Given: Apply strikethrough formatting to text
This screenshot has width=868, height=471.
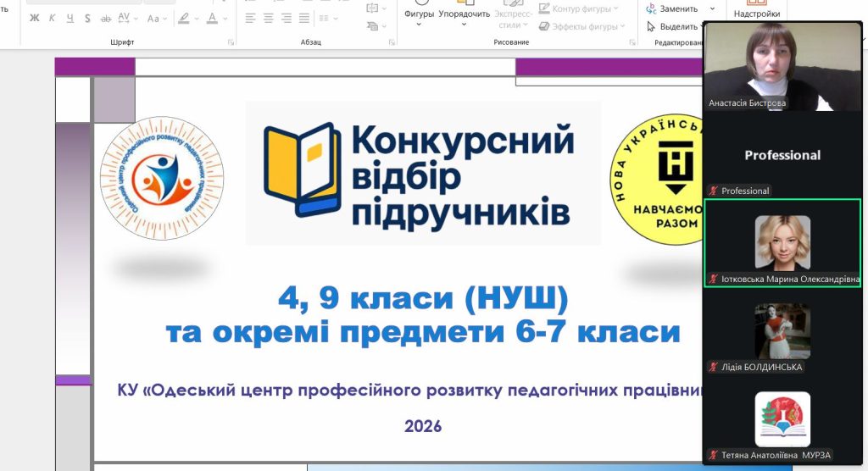Looking at the screenshot, I should [x=106, y=18].
